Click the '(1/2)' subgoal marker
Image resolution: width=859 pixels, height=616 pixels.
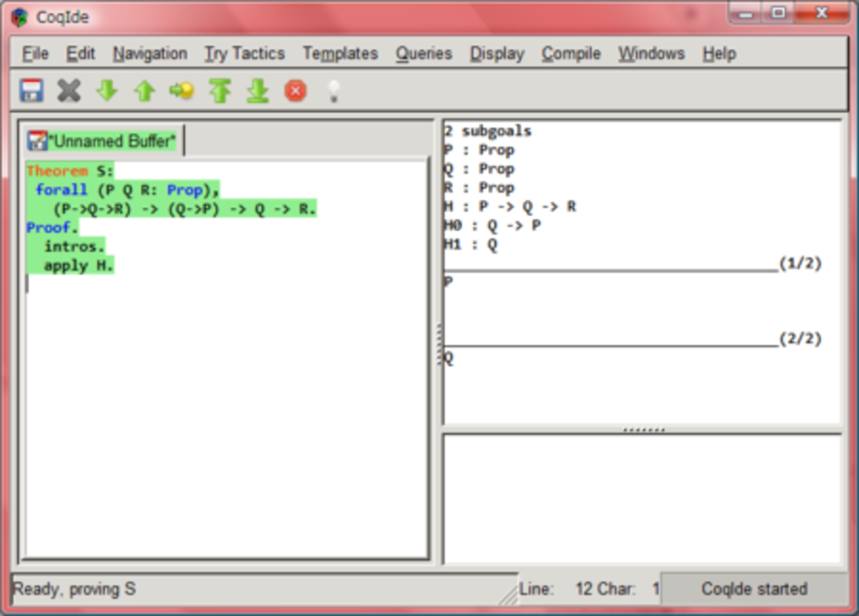click(800, 263)
